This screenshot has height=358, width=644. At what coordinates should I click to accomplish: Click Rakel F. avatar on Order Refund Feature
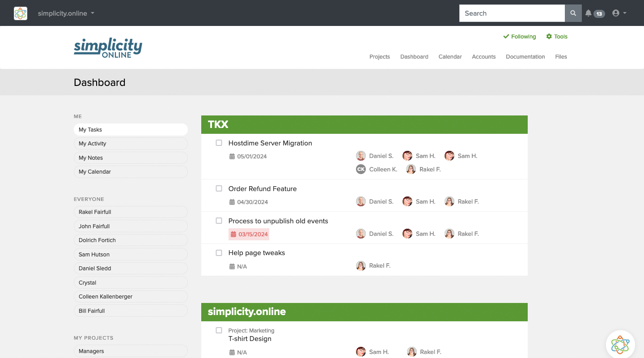point(449,201)
